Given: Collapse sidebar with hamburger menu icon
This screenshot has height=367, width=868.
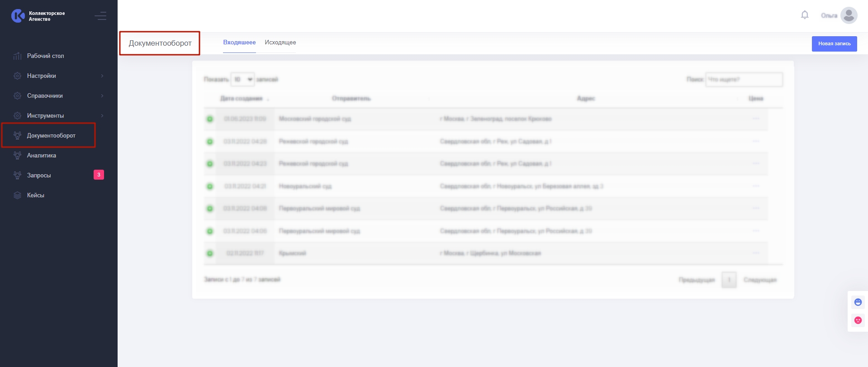Looking at the screenshot, I should click(x=100, y=16).
